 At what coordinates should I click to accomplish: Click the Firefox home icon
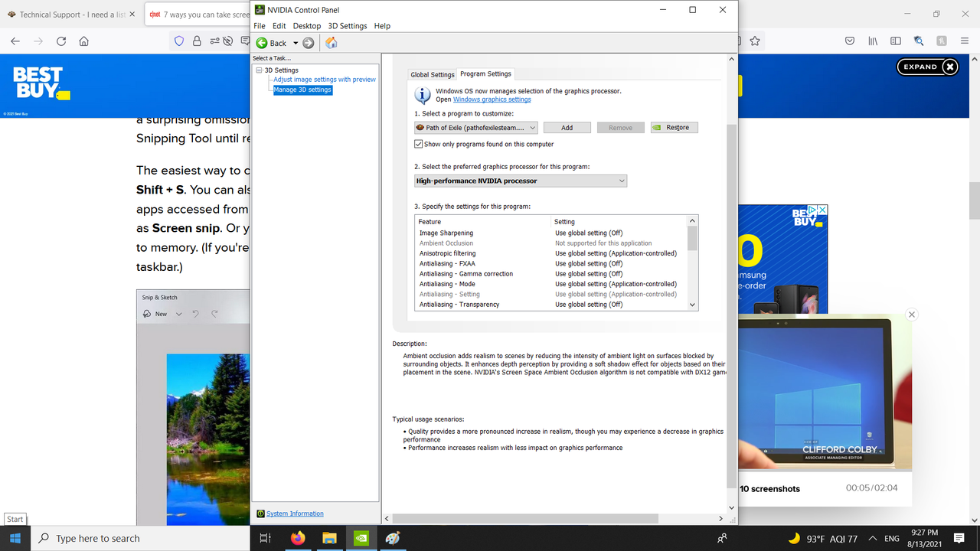pos(84,41)
